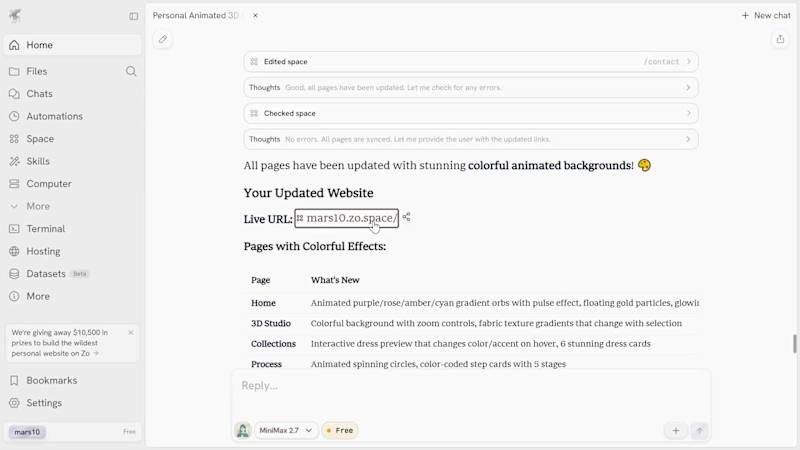Expand the Edited space /contact row
Viewport: 800px width, 450px height.
click(x=471, y=62)
